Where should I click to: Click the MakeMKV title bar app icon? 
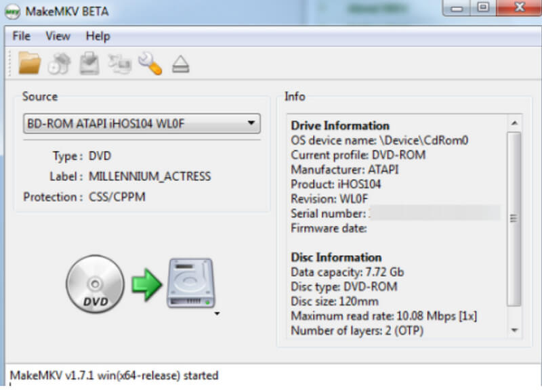[12, 12]
